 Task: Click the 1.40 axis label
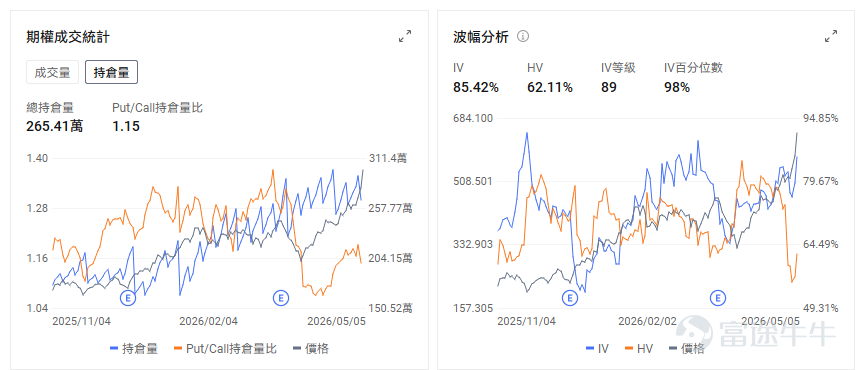coord(37,159)
